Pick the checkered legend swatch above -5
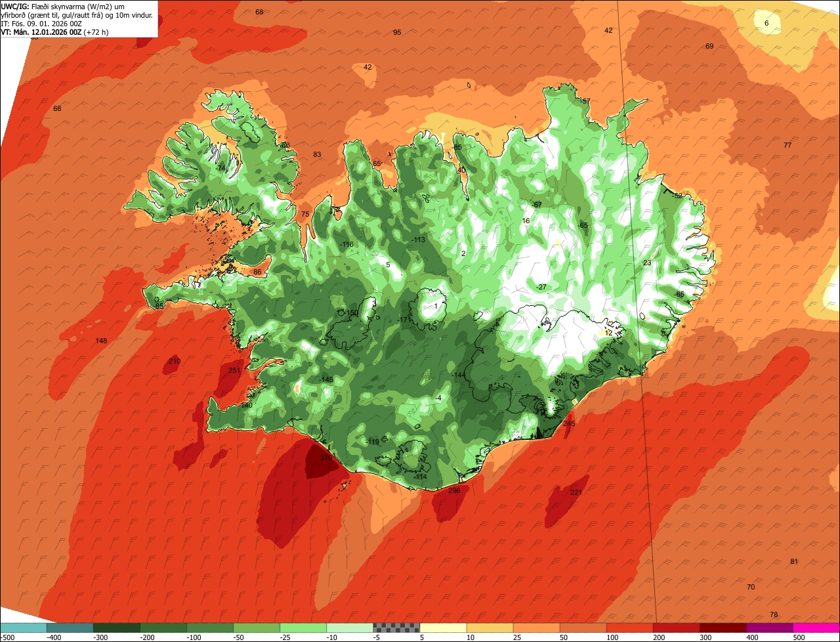The height and width of the screenshot is (642, 840). point(396,627)
